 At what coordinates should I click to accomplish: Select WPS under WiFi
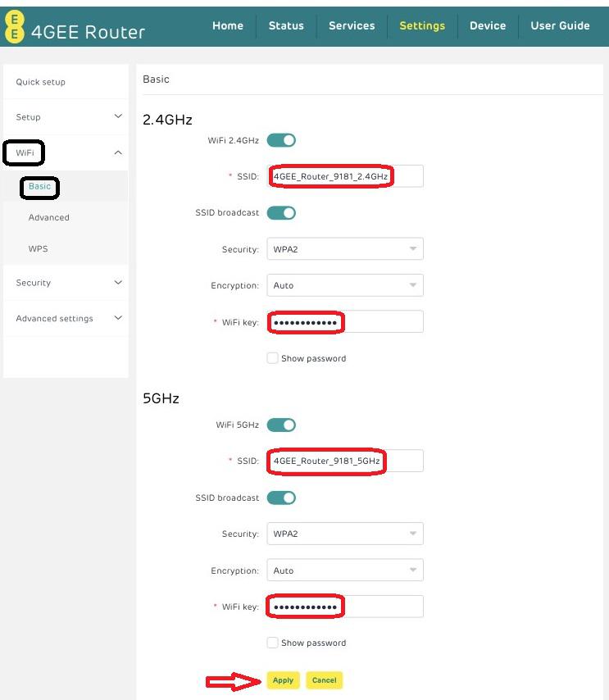[38, 248]
